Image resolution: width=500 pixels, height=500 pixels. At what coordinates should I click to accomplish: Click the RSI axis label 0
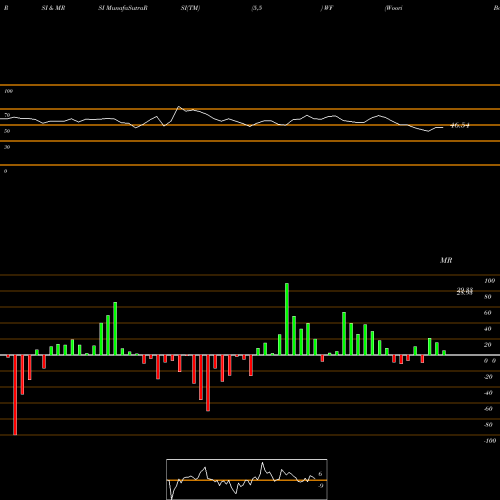click(5, 171)
